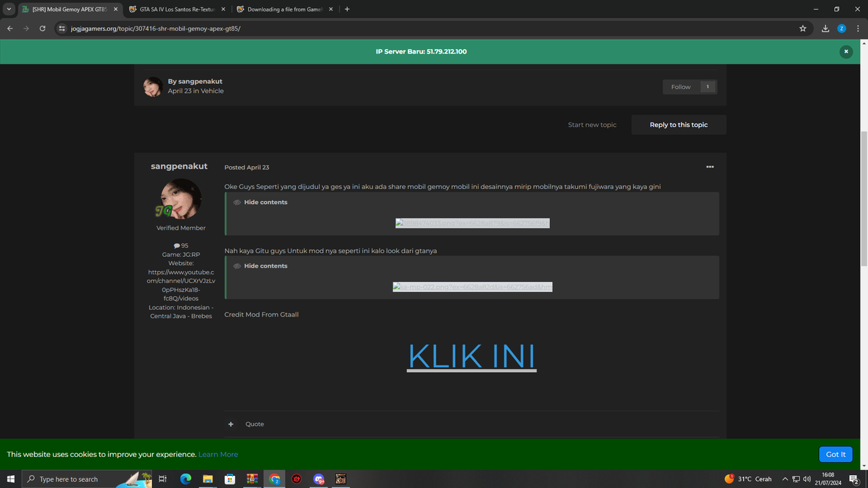
Task: Open site information icon beside the URL
Action: tap(62, 28)
